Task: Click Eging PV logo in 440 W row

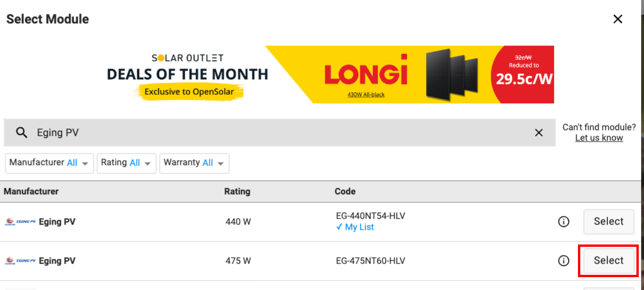Action: click(20, 222)
